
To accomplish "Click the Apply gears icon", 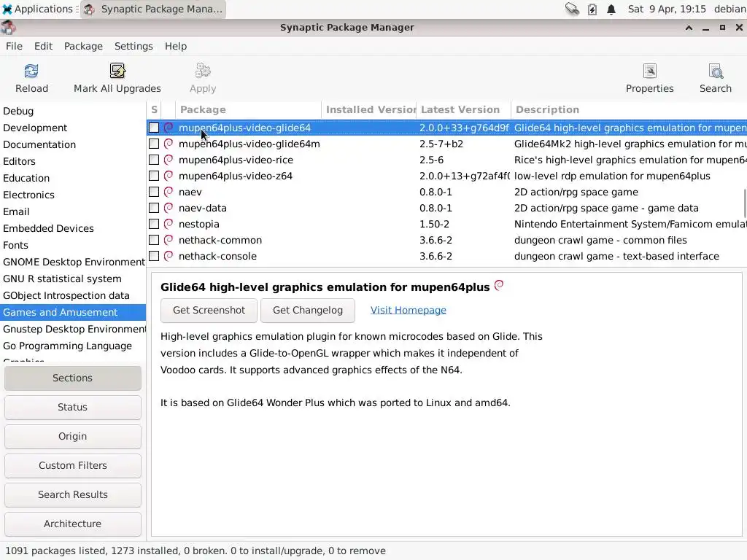I will (x=203, y=71).
